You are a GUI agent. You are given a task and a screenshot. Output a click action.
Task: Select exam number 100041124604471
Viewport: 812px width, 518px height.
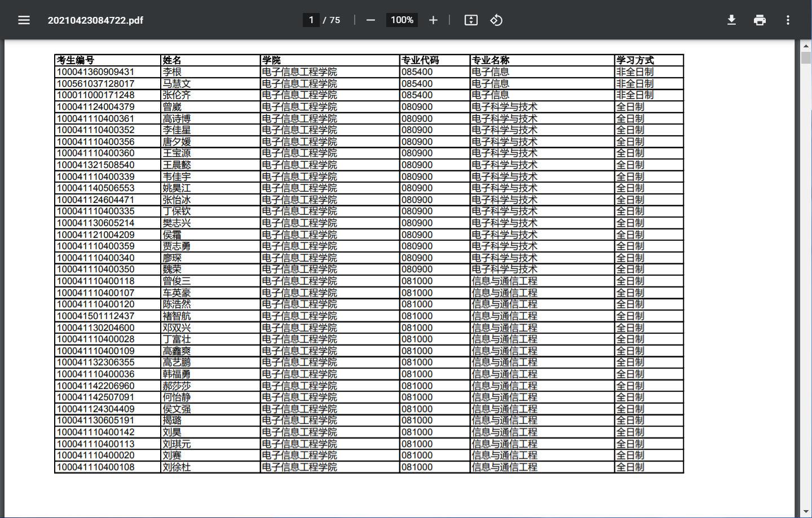[96, 200]
